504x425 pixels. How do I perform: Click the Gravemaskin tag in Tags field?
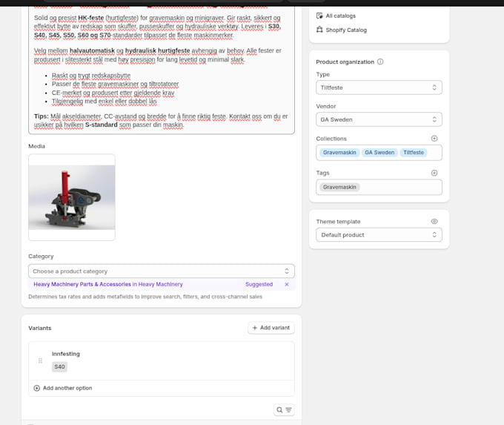pos(339,187)
